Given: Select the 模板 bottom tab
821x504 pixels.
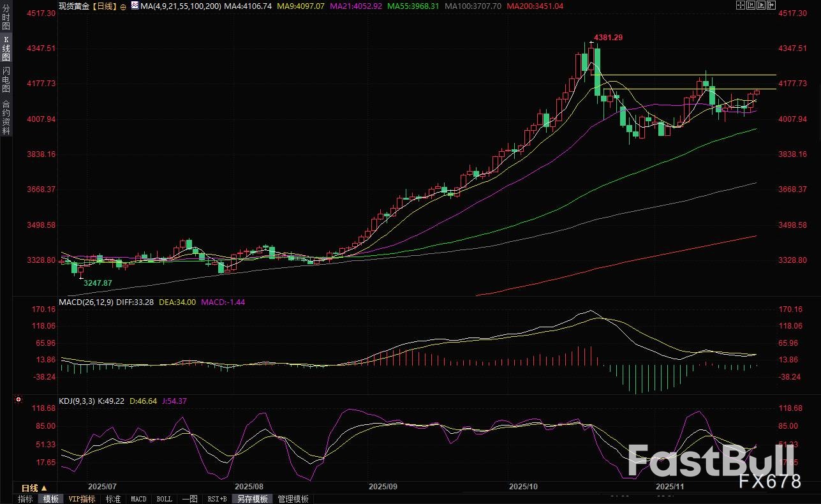Looking at the screenshot, I should [x=51, y=499].
